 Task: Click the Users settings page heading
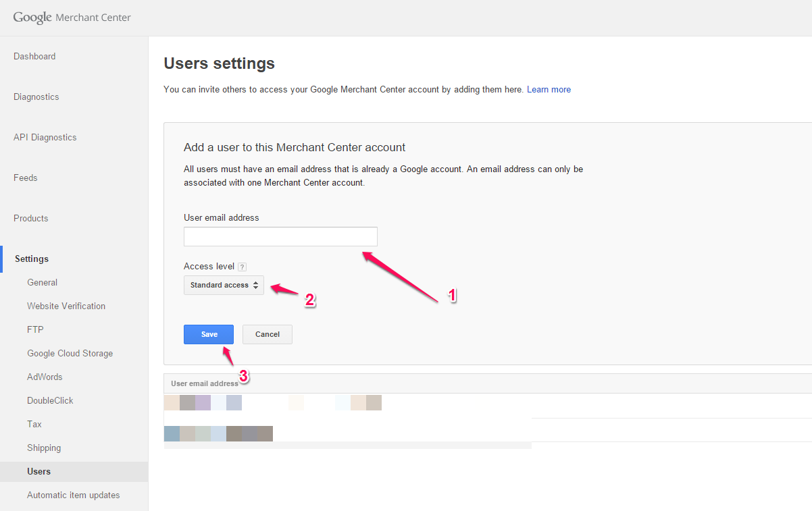pyautogui.click(x=220, y=63)
